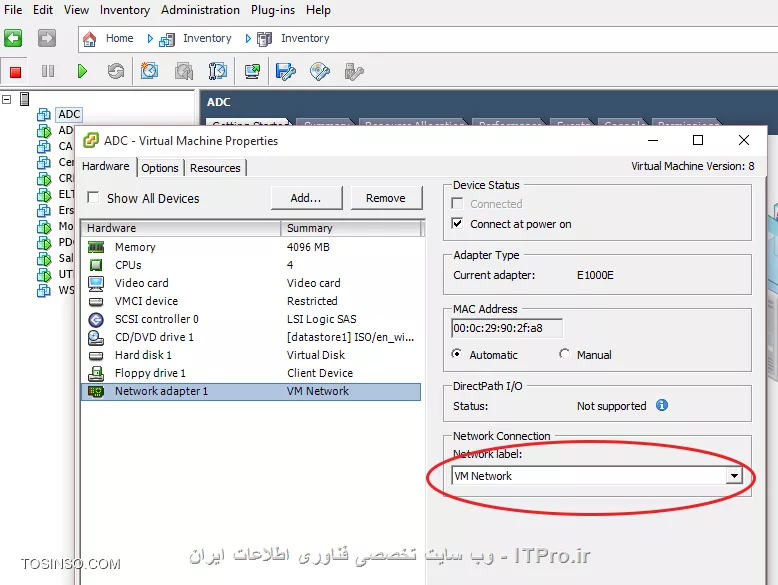Select the CA virtual machine in tree
This screenshot has width=778, height=585.
point(65,146)
